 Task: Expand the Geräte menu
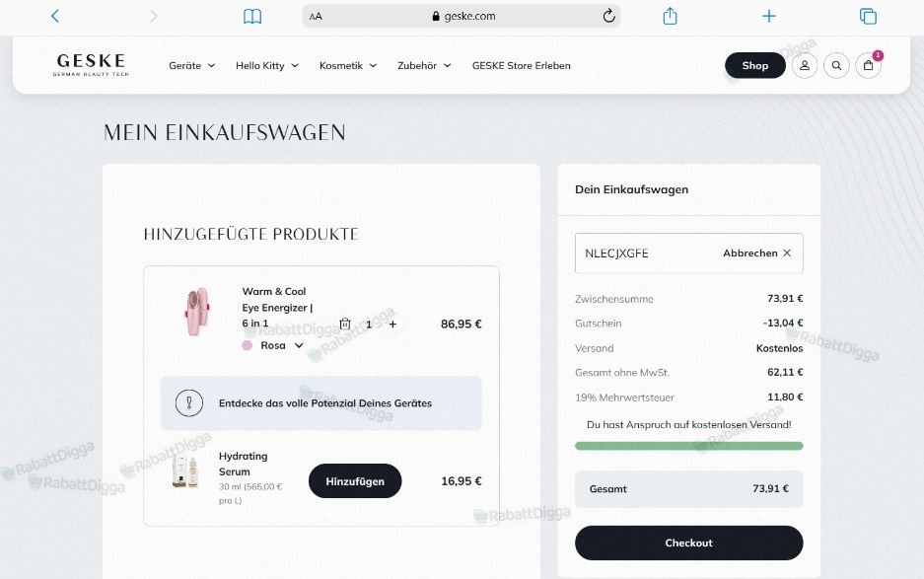pyautogui.click(x=191, y=66)
